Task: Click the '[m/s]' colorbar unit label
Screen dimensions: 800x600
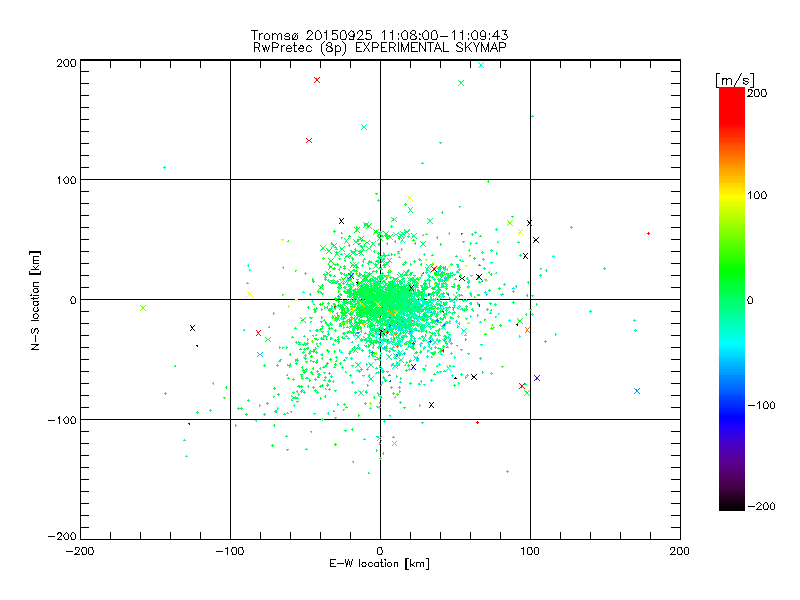Action: tap(735, 80)
